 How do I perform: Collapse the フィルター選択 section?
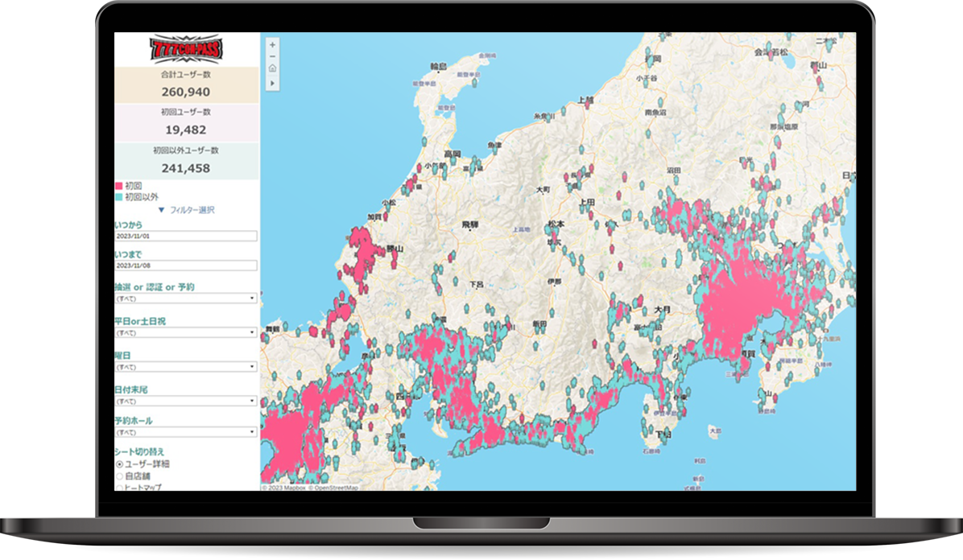tap(186, 210)
